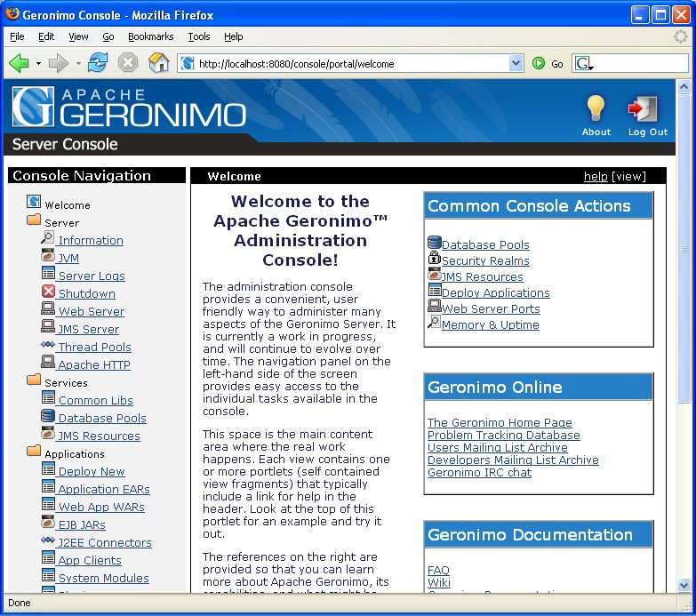
Task: Open The Geronimo Home Page link
Action: [x=500, y=422]
